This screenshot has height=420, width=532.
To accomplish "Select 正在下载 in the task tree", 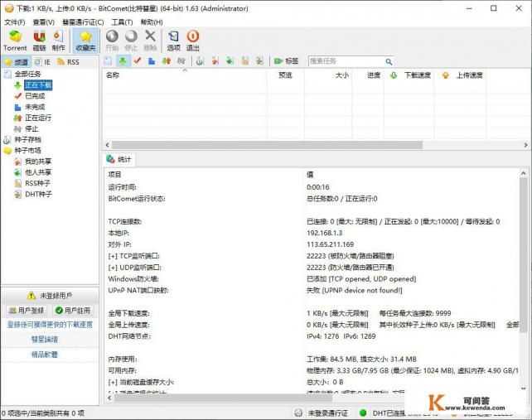I will coord(38,84).
